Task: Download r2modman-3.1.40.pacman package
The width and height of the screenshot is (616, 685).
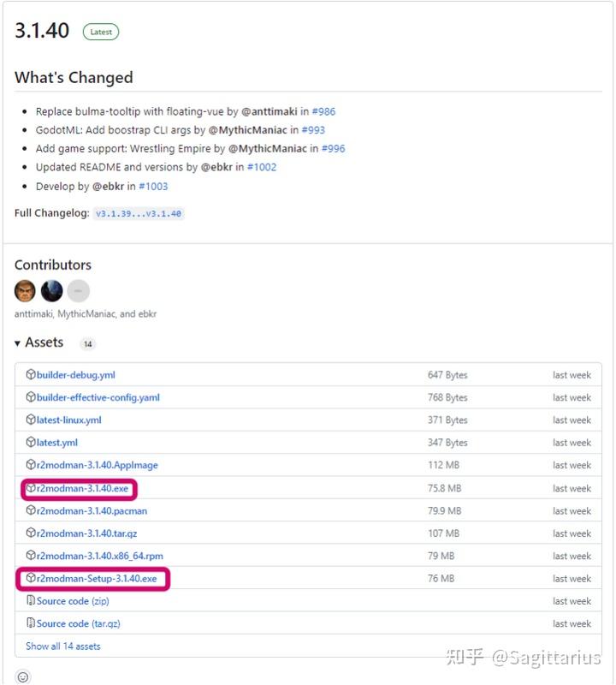Action: click(92, 511)
